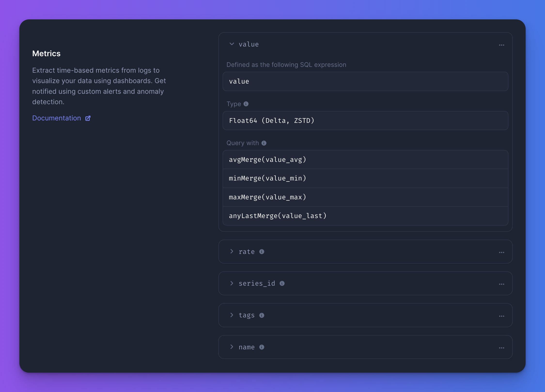
Task: Open the value metric three-dot menu
Action: (501, 45)
